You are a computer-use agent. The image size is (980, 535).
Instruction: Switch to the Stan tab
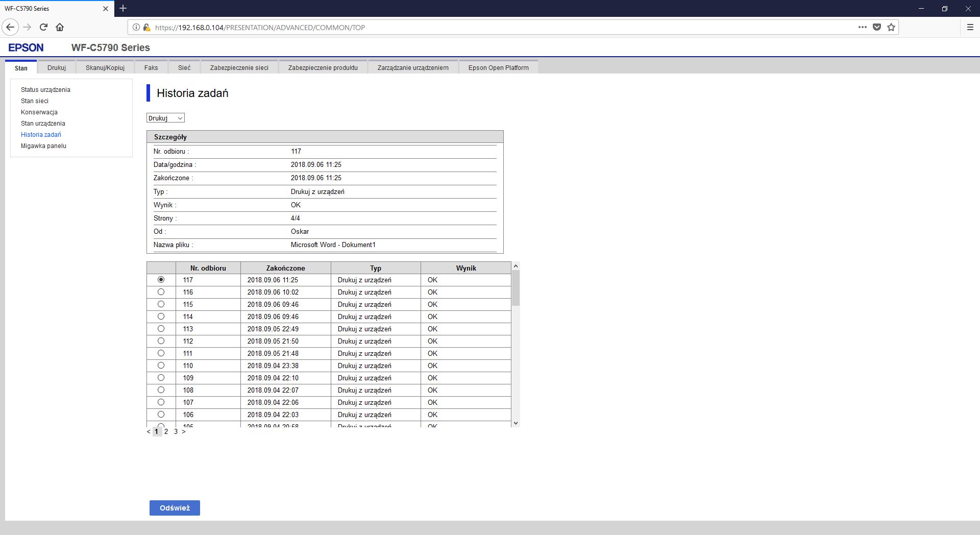click(21, 67)
